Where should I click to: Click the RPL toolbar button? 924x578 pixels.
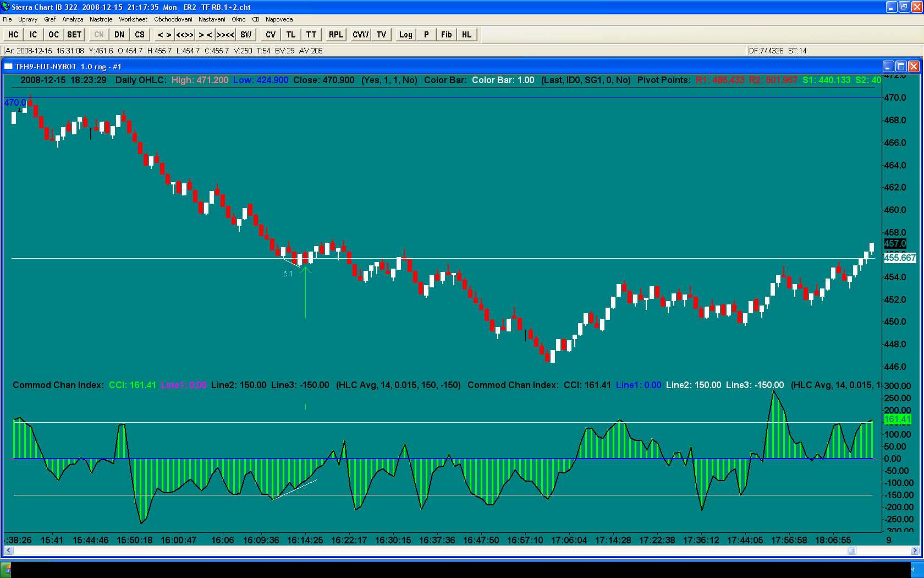click(x=335, y=35)
